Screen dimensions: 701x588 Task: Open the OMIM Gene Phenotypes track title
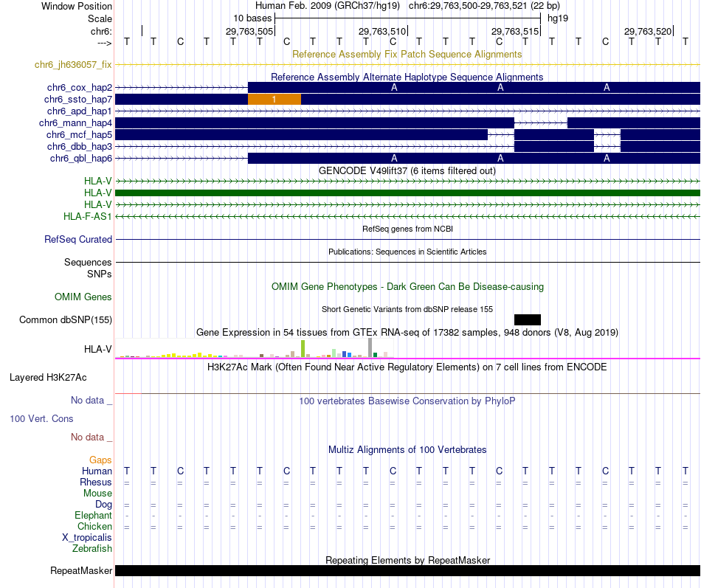pos(407,286)
